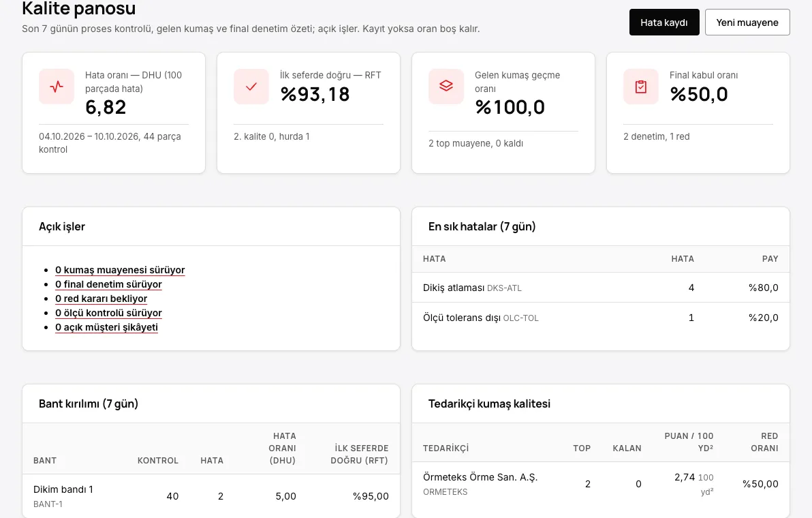
Task: Click the %50,00 supplier rejection rate
Action: coord(760,484)
